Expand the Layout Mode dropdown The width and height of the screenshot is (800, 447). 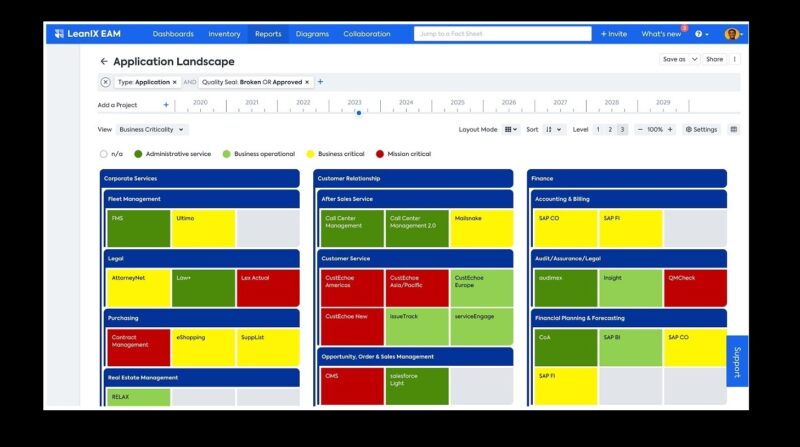(511, 129)
